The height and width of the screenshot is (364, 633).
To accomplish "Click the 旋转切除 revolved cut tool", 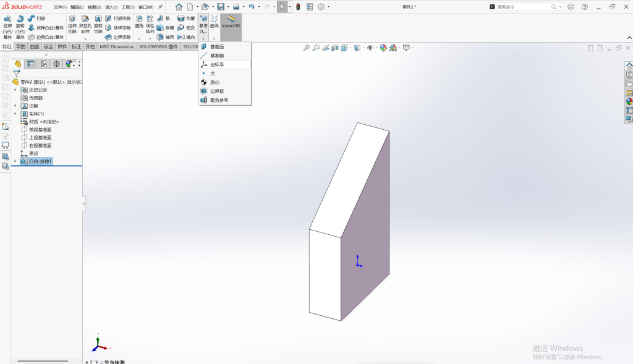I will click(x=98, y=25).
